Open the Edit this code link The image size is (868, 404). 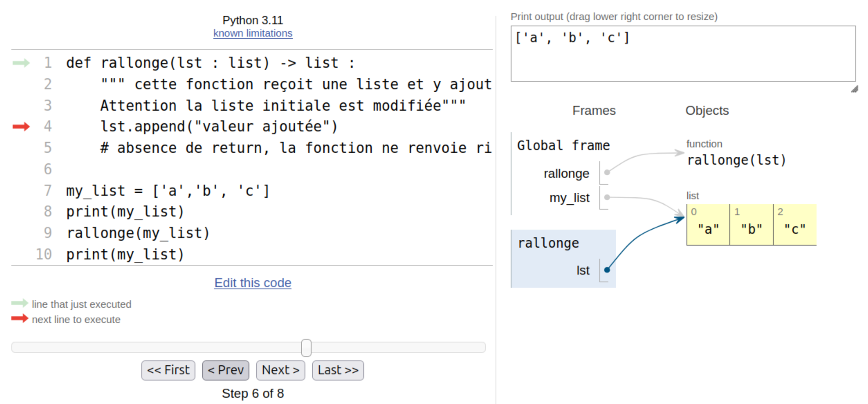click(253, 283)
